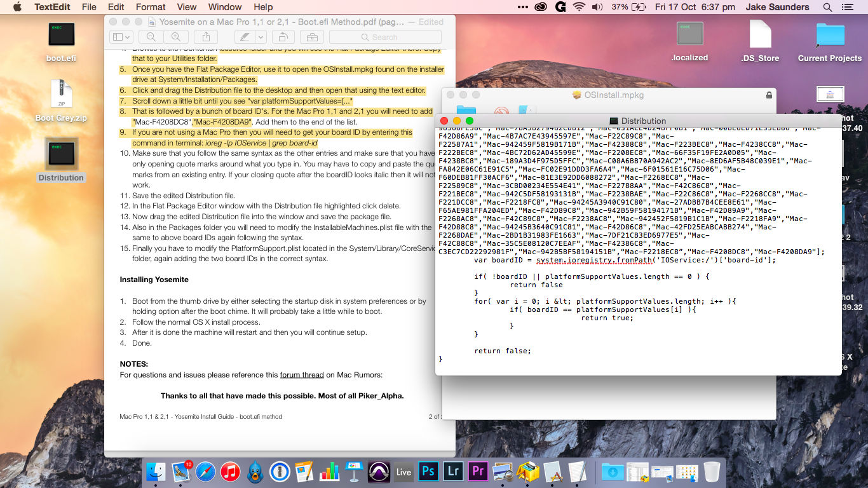
Task: Select the Distribution file on the desktop
Action: point(61,160)
